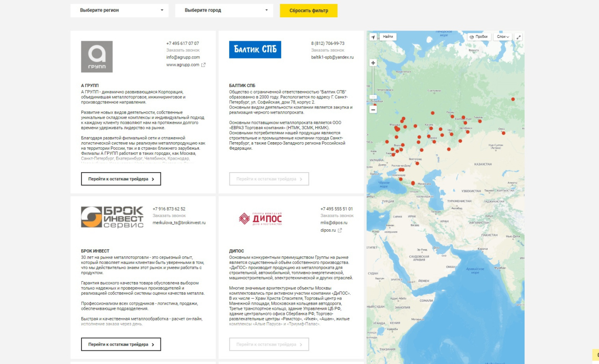Click the map zoom slider handle
599x364 pixels.
click(373, 97)
